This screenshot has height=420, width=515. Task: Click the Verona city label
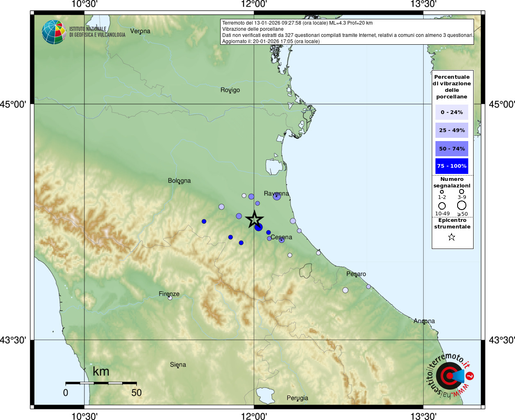pos(140,31)
